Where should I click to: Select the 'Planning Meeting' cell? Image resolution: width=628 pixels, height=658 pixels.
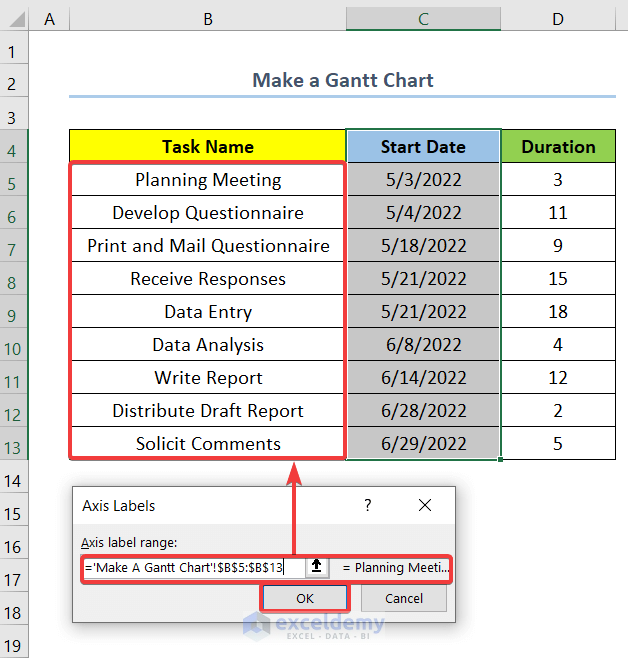[x=208, y=180]
